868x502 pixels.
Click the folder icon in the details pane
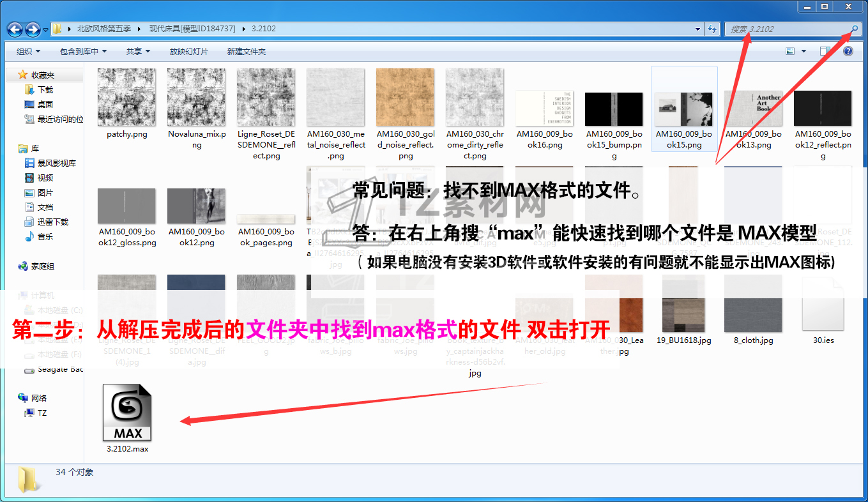(x=29, y=479)
